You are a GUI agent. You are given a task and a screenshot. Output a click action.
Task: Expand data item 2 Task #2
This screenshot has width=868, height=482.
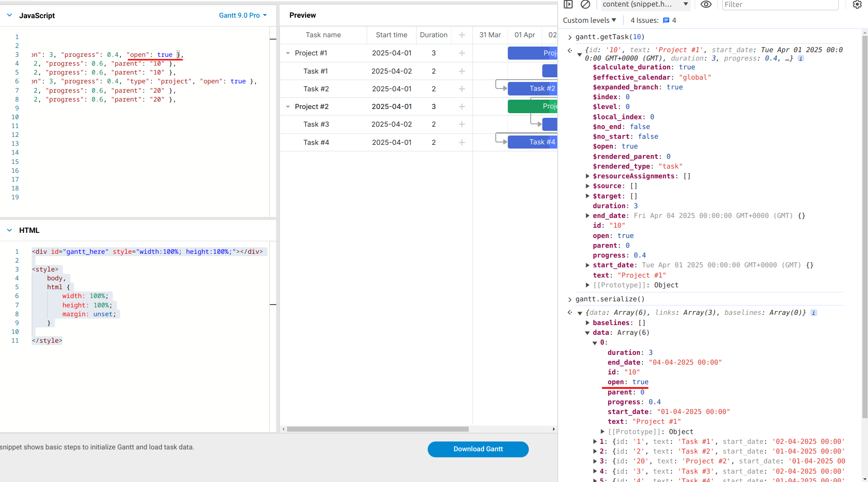(595, 451)
